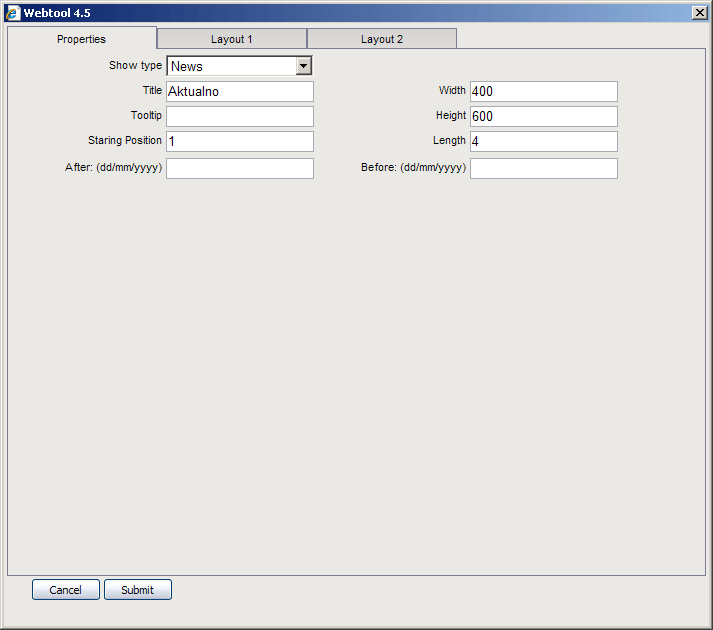Focus the Title field containing Aktualno

240,91
